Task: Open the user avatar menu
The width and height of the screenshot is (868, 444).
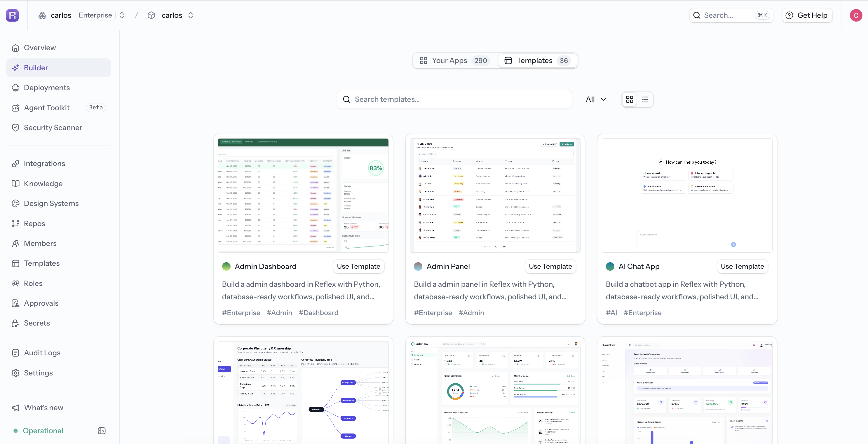Action: point(856,15)
